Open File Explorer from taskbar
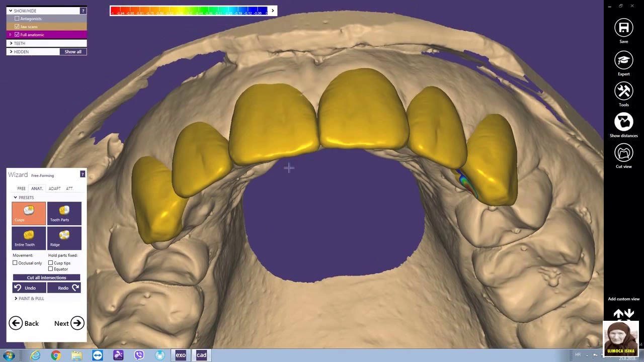This screenshot has height=362, width=644. coord(76,355)
